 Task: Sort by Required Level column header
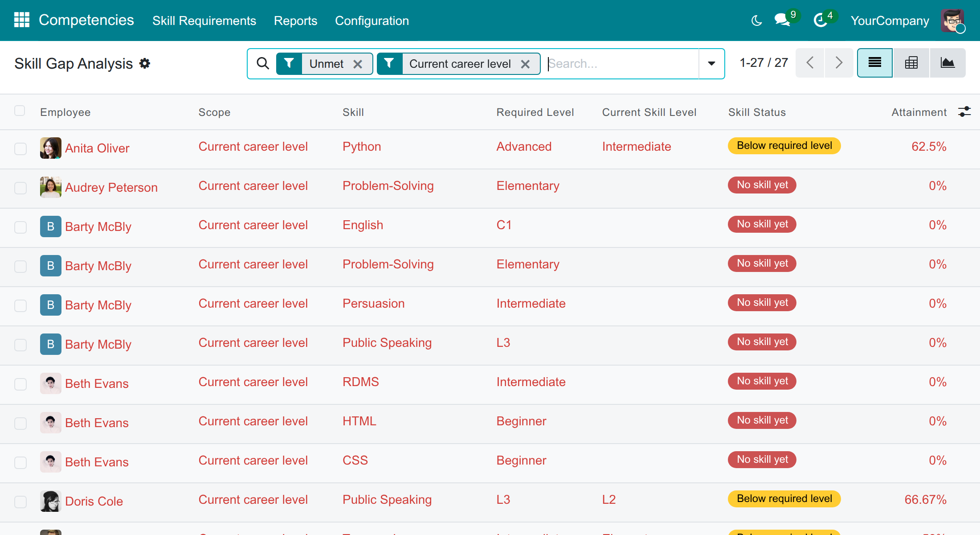click(x=535, y=112)
